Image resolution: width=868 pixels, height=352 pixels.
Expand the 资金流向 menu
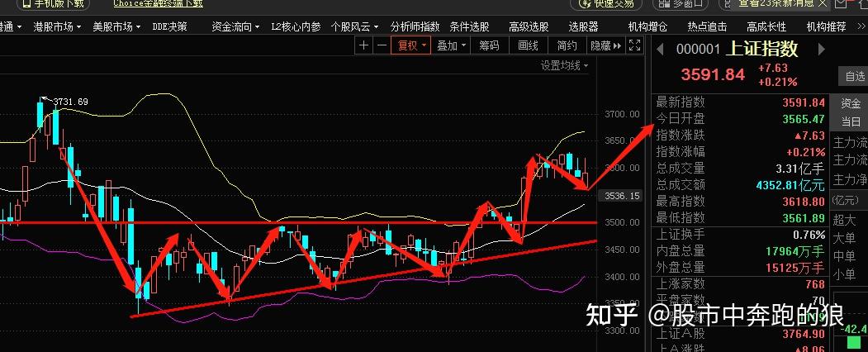[236, 26]
